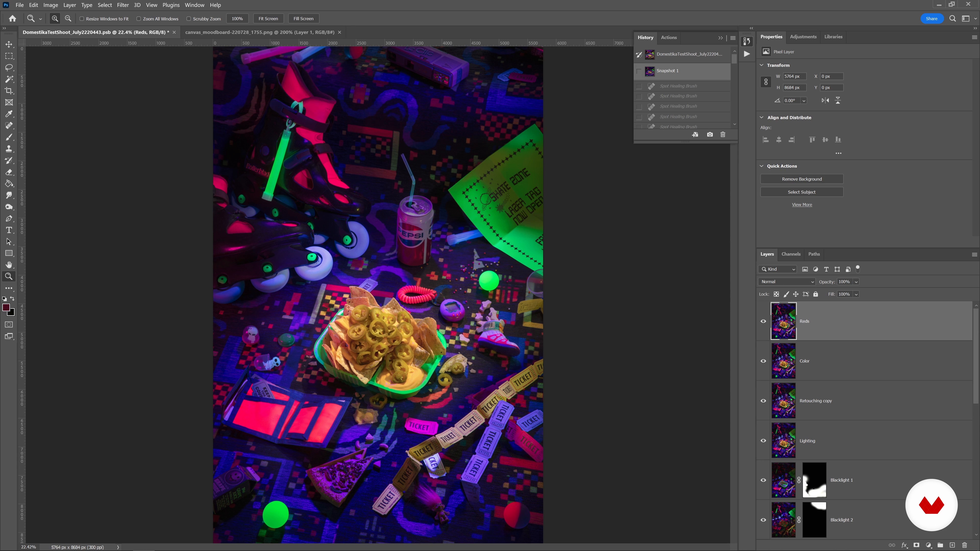Open the layer blend mode dropdown
Image resolution: width=980 pixels, height=551 pixels.
point(787,282)
